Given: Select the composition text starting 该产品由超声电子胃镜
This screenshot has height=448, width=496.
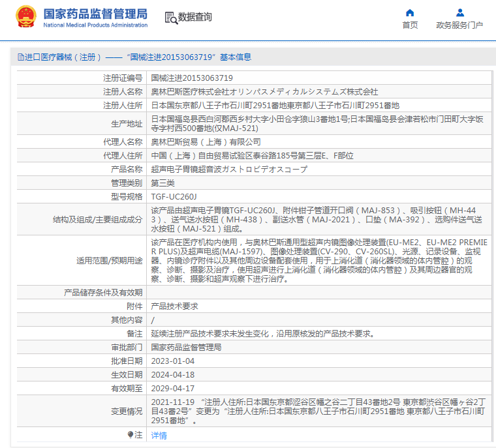Looking at the screenshot, I should [x=317, y=219].
